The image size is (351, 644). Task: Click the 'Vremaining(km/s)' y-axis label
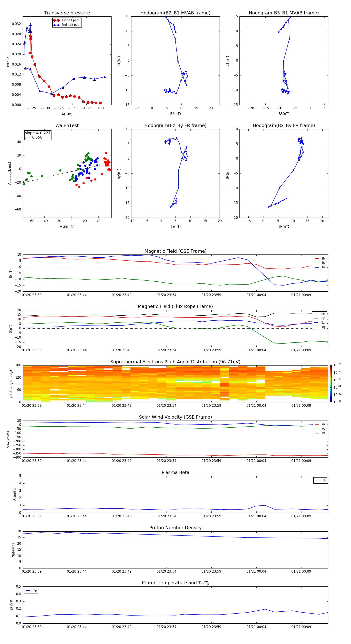pos(10,173)
